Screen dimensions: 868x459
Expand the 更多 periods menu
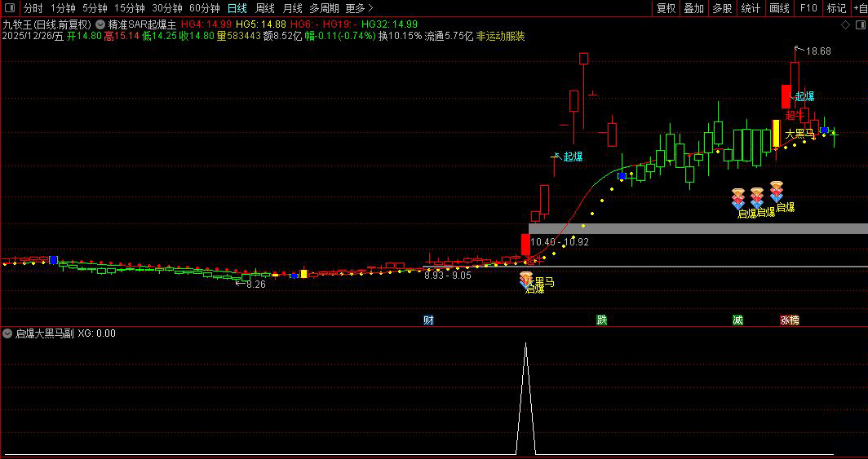(359, 8)
